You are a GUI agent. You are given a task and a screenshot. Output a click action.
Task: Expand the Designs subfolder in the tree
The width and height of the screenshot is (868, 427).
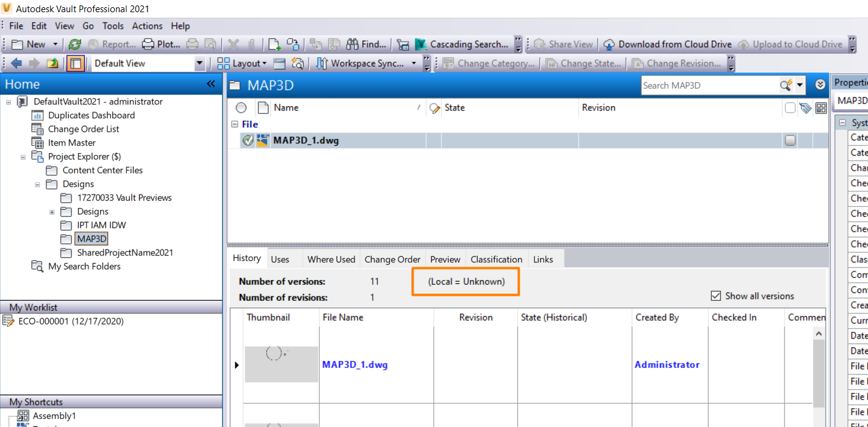[52, 211]
